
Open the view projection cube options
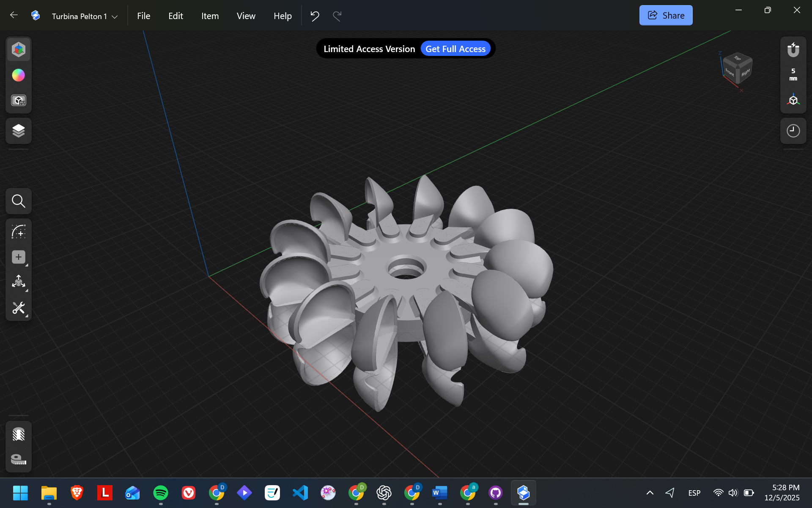click(793, 100)
